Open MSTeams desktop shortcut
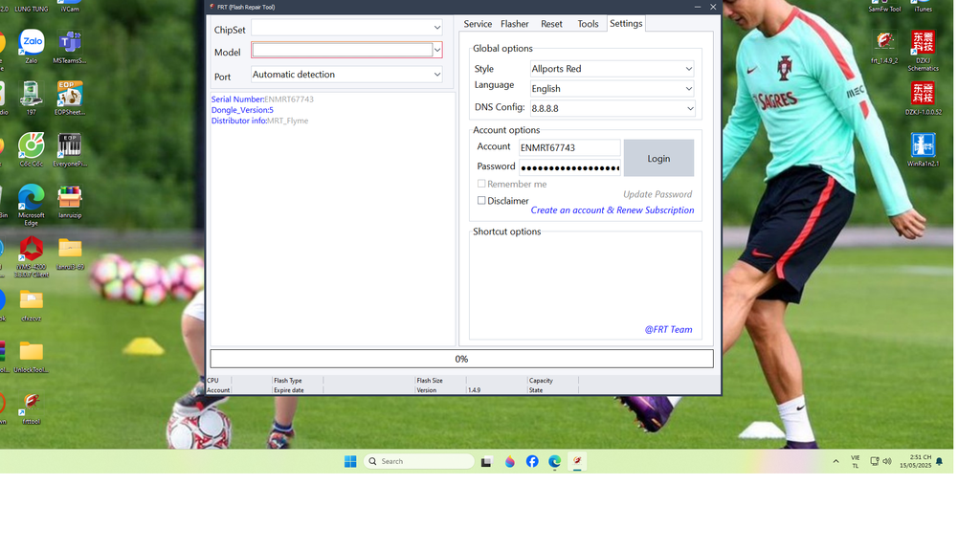980x551 pixels. [x=69, y=47]
